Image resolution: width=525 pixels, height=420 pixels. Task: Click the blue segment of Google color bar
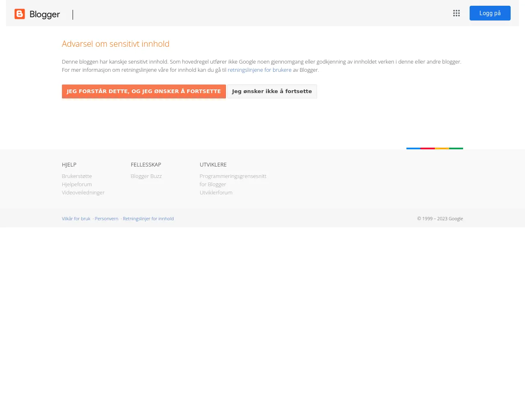coord(413,148)
